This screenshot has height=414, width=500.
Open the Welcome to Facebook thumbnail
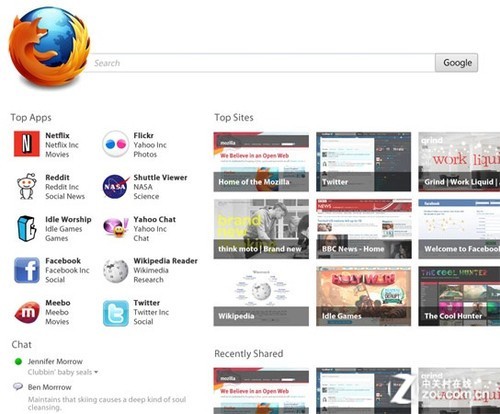pyautogui.click(x=459, y=229)
